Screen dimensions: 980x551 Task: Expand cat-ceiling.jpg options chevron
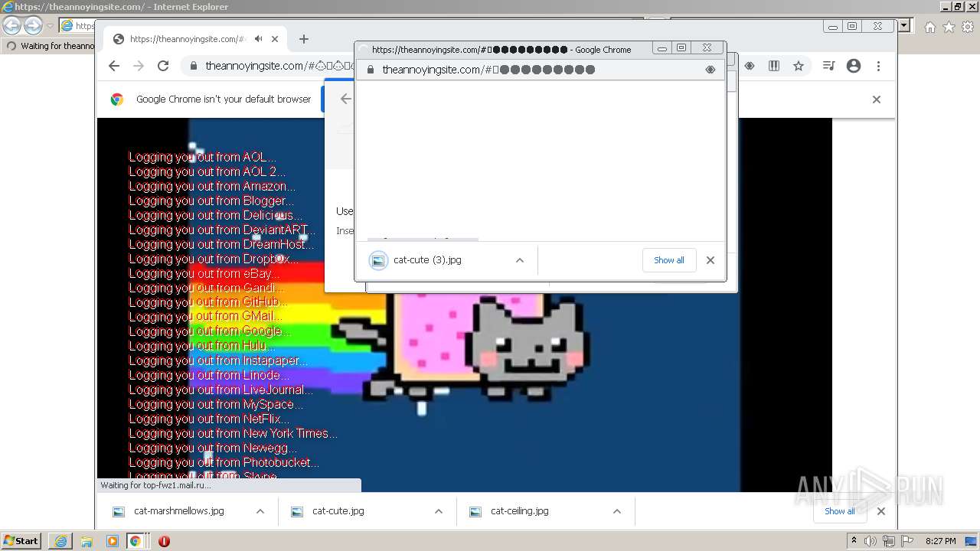pos(617,511)
